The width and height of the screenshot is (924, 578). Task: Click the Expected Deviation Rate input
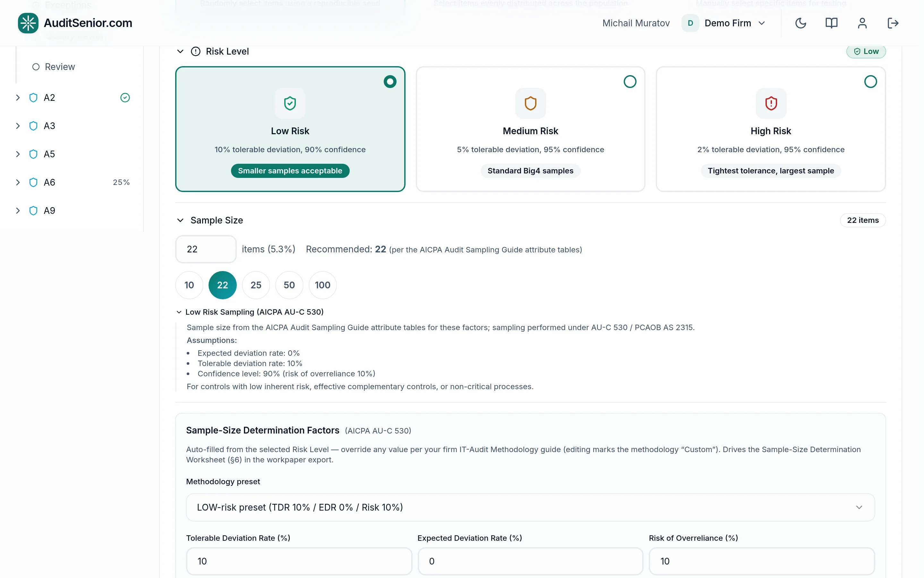[530, 561]
